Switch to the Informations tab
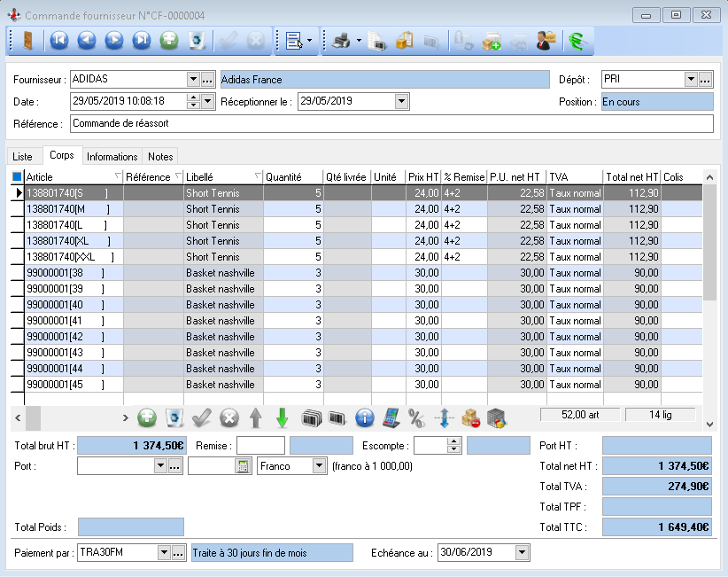728x577 pixels. pyautogui.click(x=112, y=157)
